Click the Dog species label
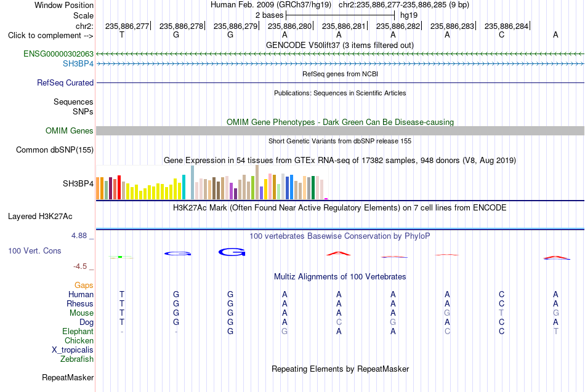 pos(87,322)
